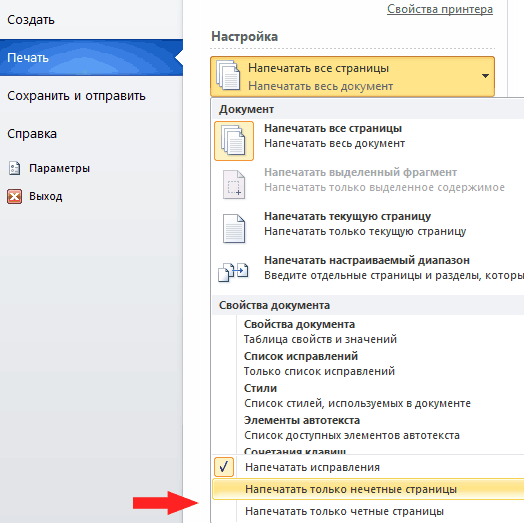Open the Справка section

32,134
